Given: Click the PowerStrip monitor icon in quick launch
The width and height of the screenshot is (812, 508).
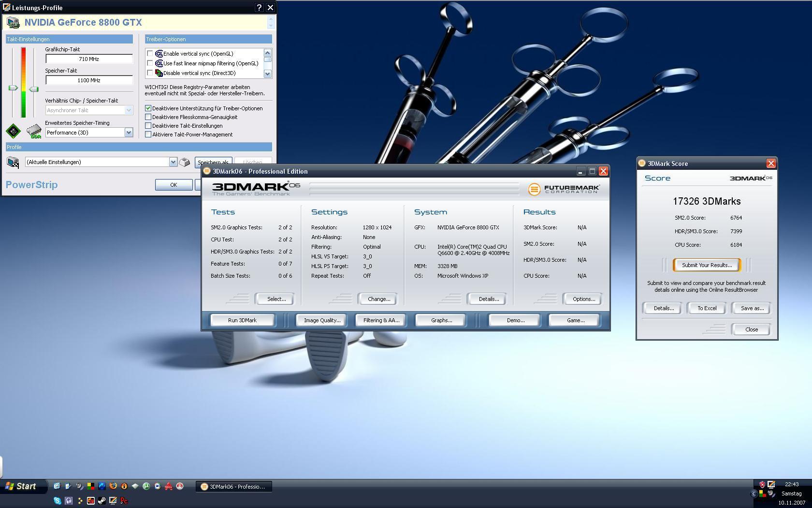Looking at the screenshot, I should point(113,501).
